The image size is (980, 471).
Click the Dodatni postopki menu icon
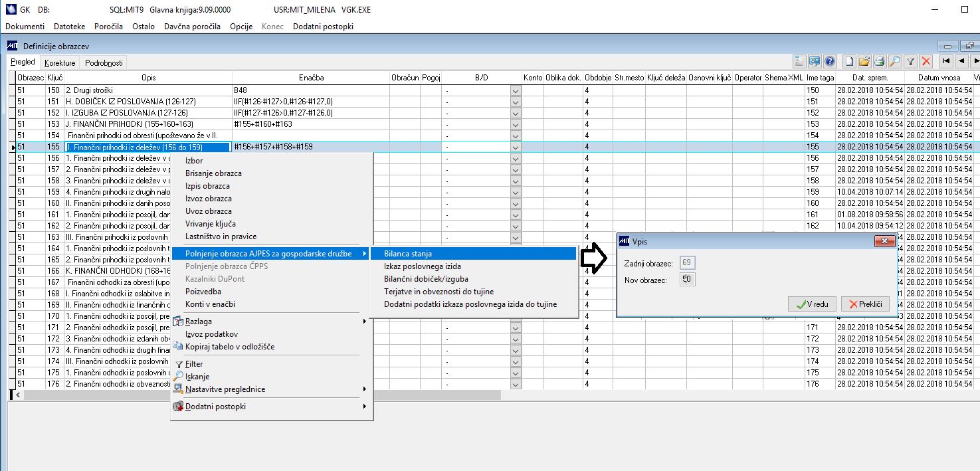178,407
